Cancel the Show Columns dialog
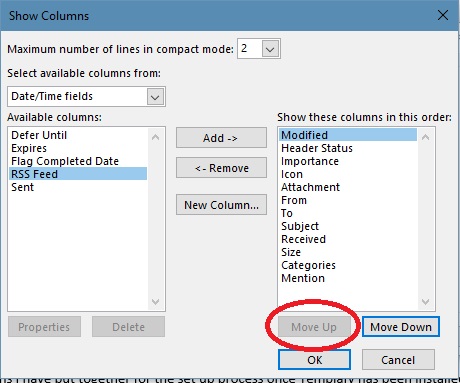This screenshot has height=383, width=460. click(398, 360)
